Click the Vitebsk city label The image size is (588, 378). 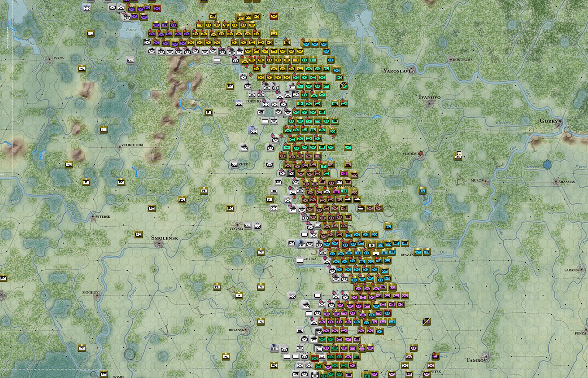pyautogui.click(x=102, y=216)
